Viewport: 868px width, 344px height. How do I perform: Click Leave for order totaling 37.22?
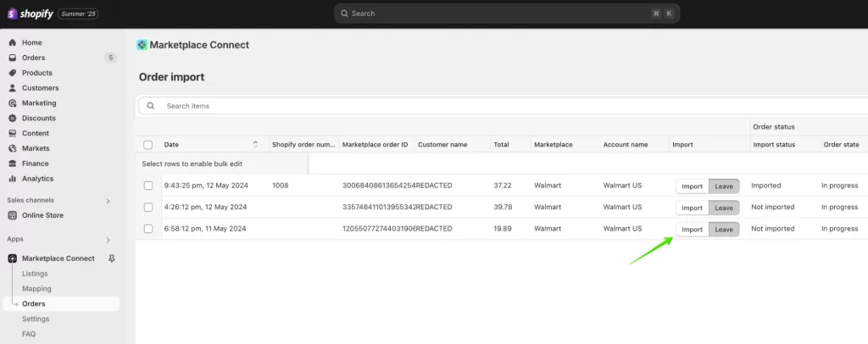pyautogui.click(x=724, y=186)
